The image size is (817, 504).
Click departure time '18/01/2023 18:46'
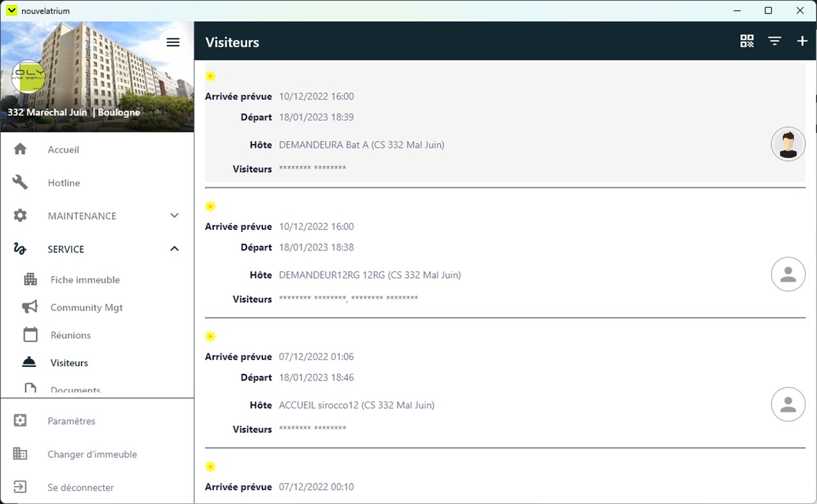coord(316,377)
